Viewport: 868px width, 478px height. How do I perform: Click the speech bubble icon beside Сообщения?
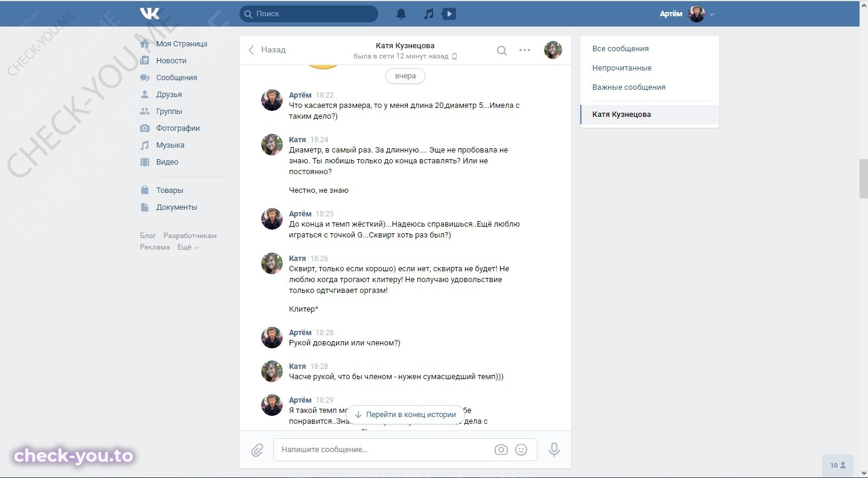click(x=145, y=78)
